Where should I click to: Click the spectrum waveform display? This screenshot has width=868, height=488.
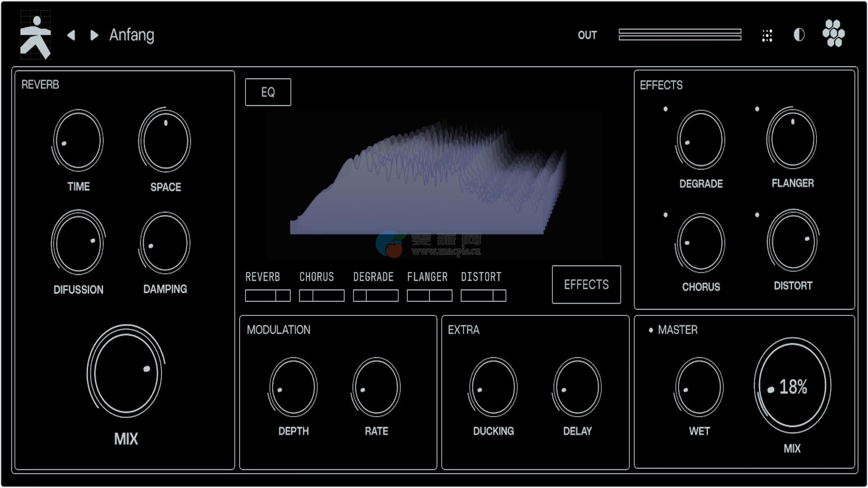click(434, 184)
